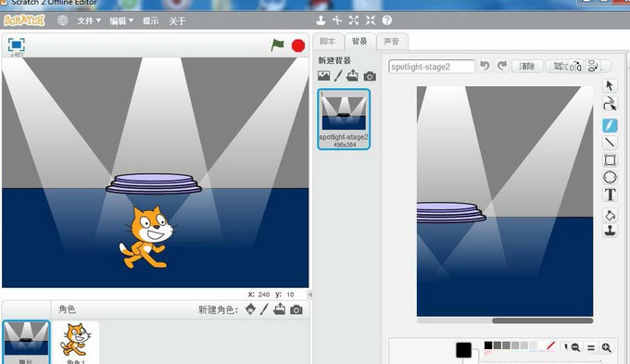
Task: Zoom out the paint canvas
Action: [575, 347]
